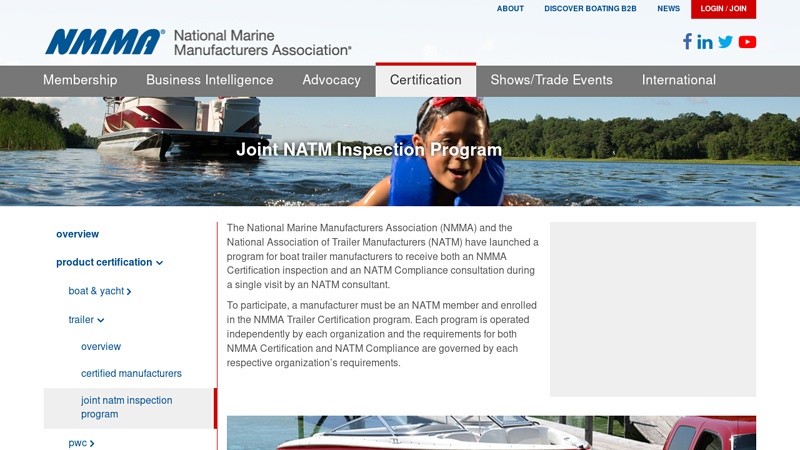Open the International menu

pyautogui.click(x=679, y=80)
